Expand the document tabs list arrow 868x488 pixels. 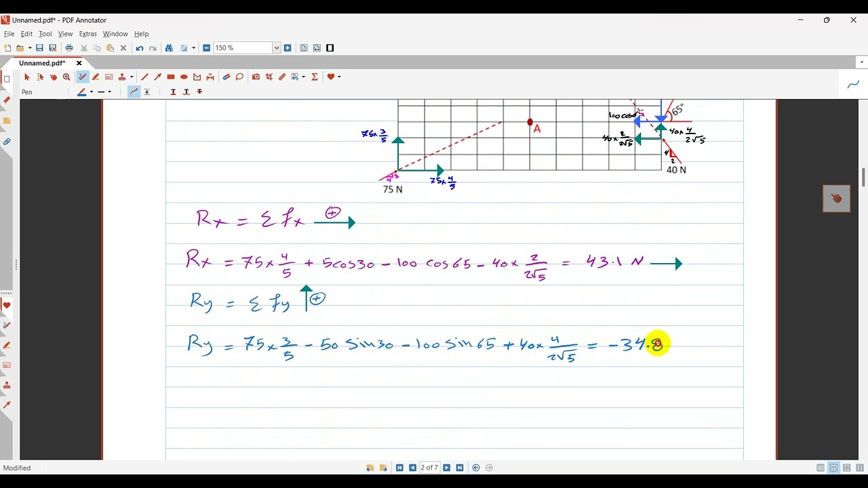(862, 62)
